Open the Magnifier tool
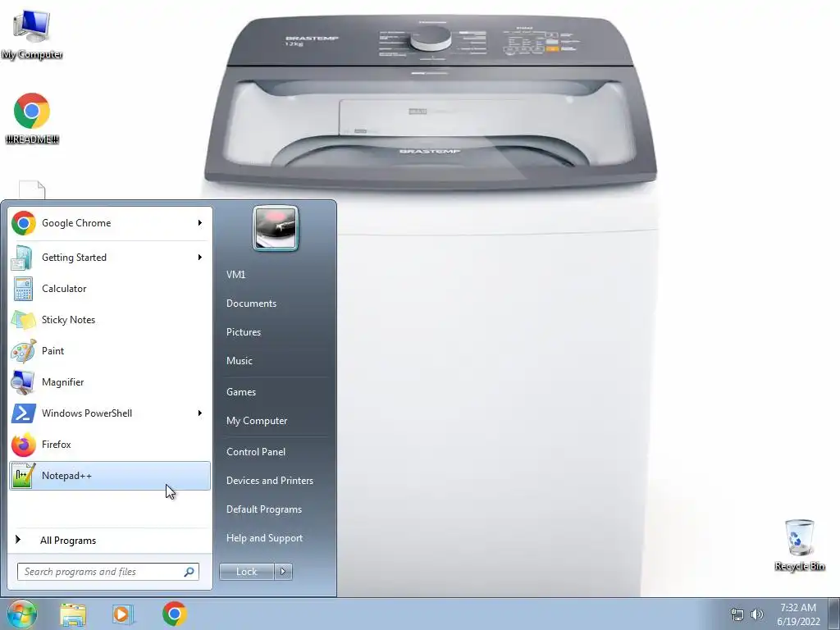The image size is (840, 630). coord(110,382)
